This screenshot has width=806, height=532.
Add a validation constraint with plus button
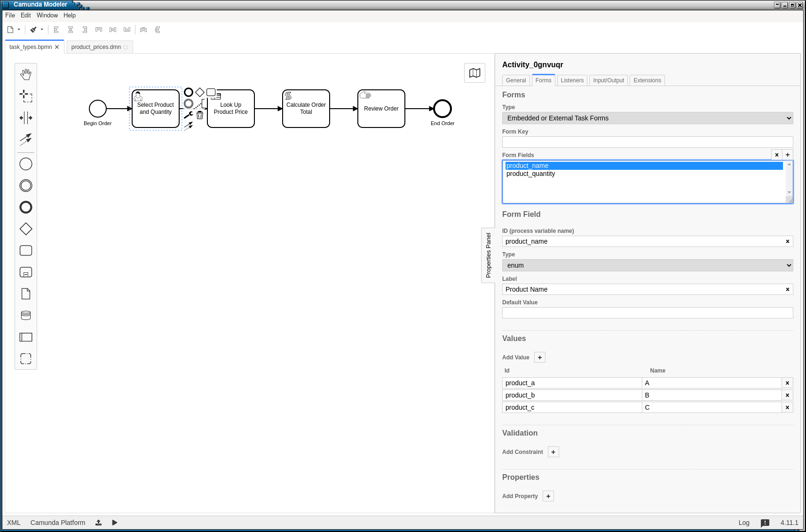click(553, 452)
